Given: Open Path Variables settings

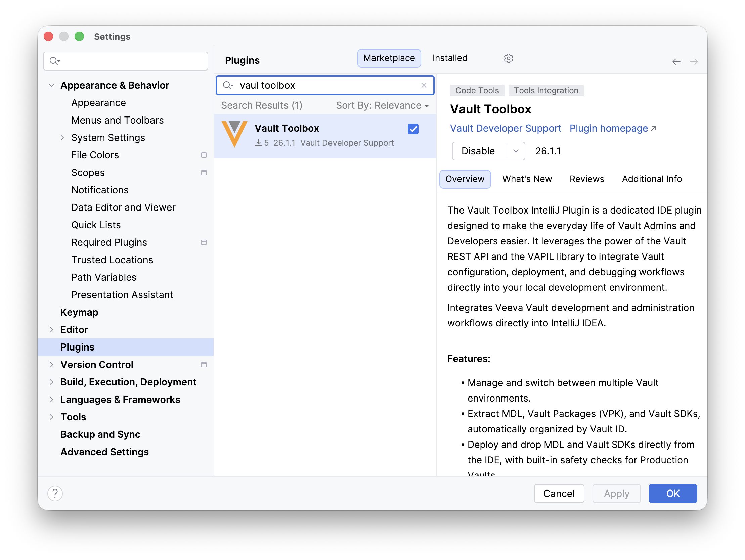Looking at the screenshot, I should coord(104,277).
